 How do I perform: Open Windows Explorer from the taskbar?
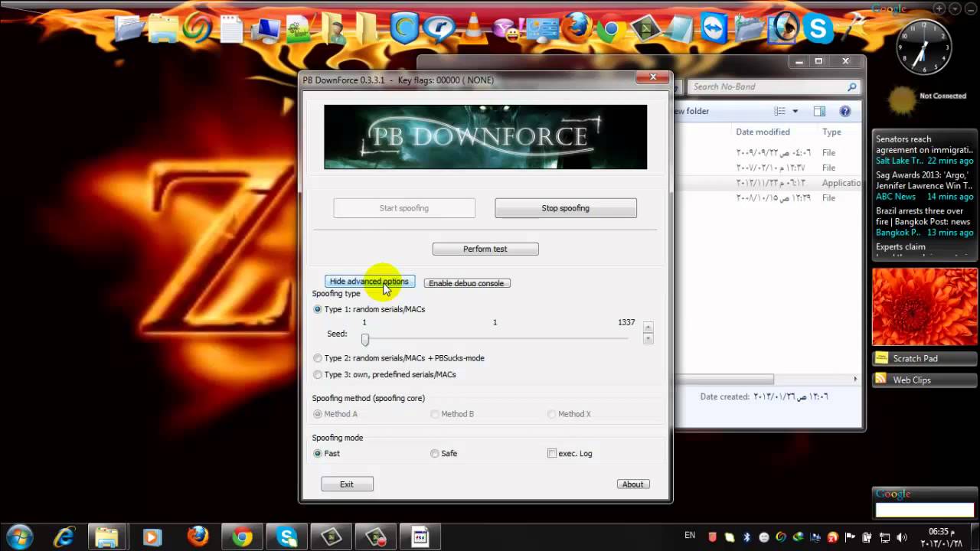(x=107, y=536)
